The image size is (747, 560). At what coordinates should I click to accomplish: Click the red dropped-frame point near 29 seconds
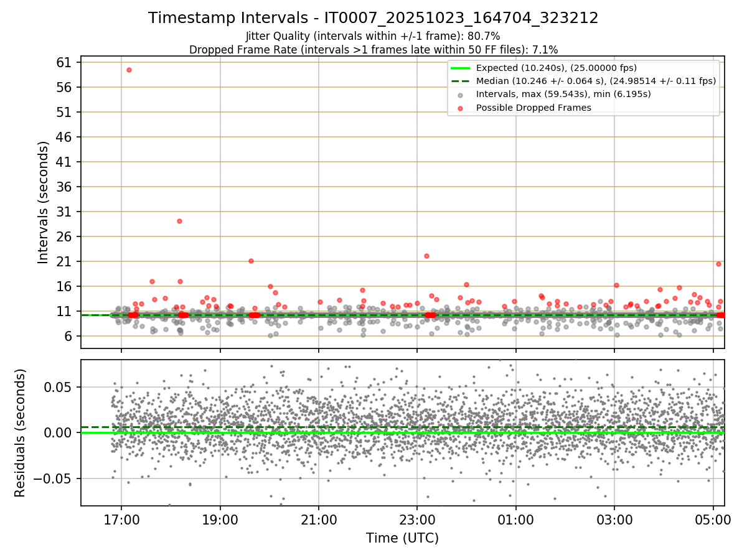(x=179, y=221)
